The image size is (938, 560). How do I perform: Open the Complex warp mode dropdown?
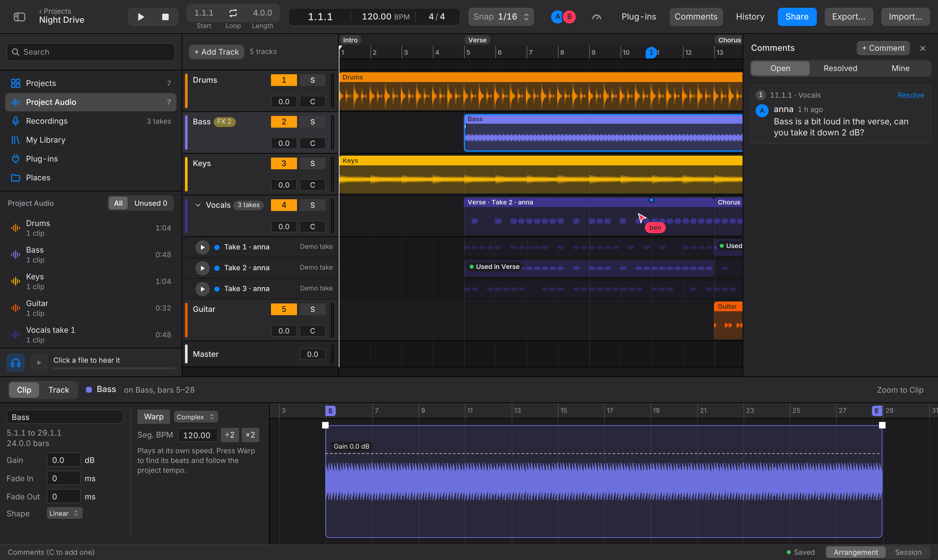(196, 417)
